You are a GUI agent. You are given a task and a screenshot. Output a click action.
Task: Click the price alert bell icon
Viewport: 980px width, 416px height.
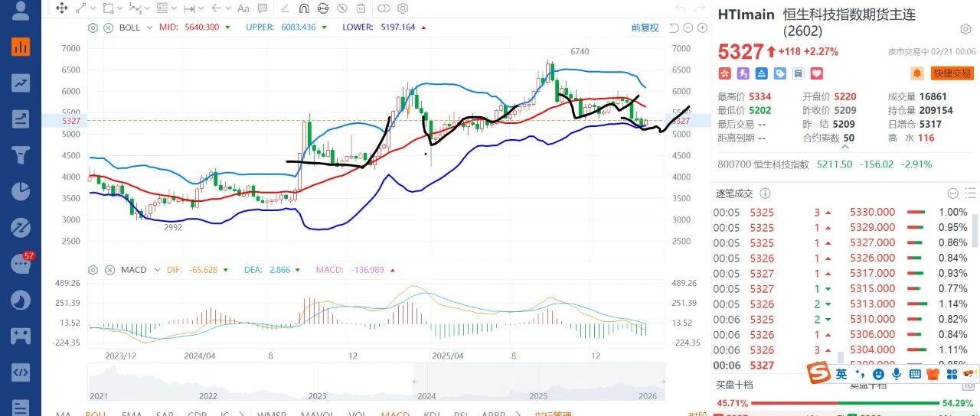916,73
